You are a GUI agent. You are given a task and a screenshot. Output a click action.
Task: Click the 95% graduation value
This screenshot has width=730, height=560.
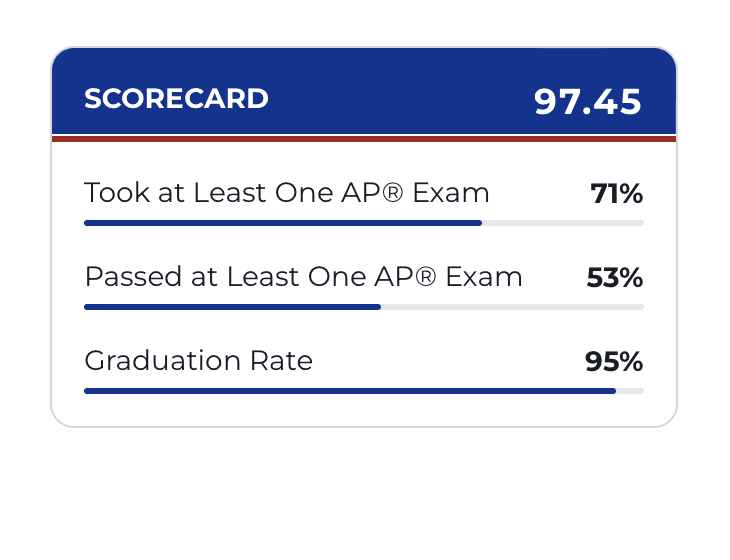(614, 362)
